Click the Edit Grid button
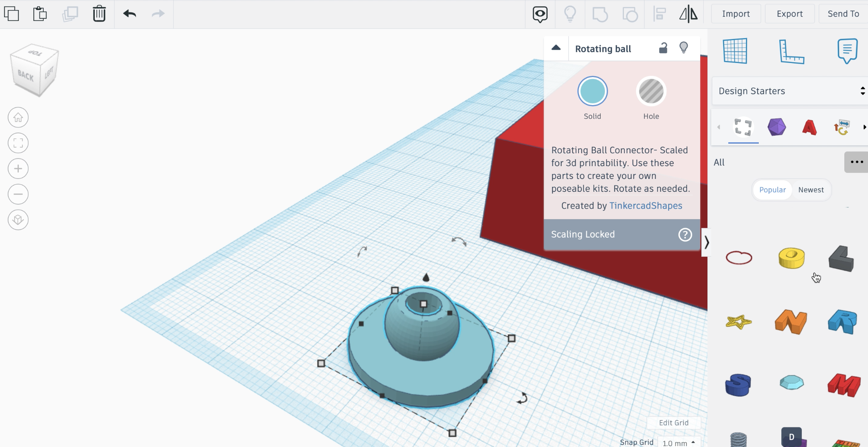This screenshot has height=447, width=868. coord(674,423)
